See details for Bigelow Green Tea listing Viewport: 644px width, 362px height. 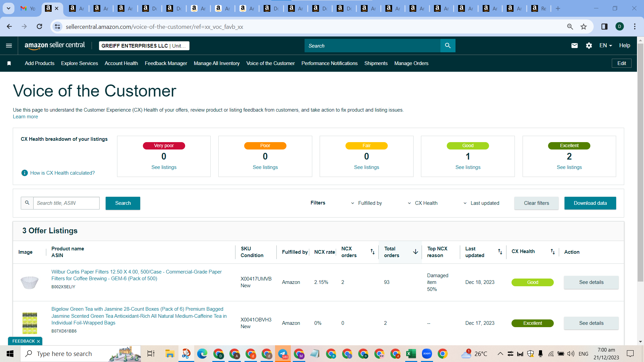(591, 323)
